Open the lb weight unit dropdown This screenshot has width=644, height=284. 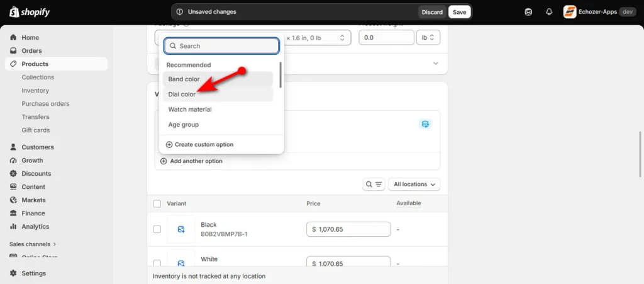[x=428, y=37]
